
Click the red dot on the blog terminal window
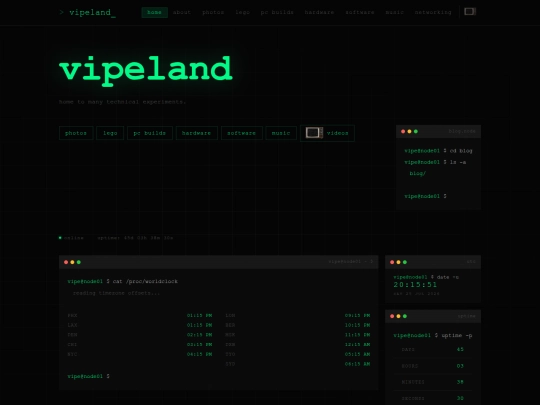click(403, 131)
